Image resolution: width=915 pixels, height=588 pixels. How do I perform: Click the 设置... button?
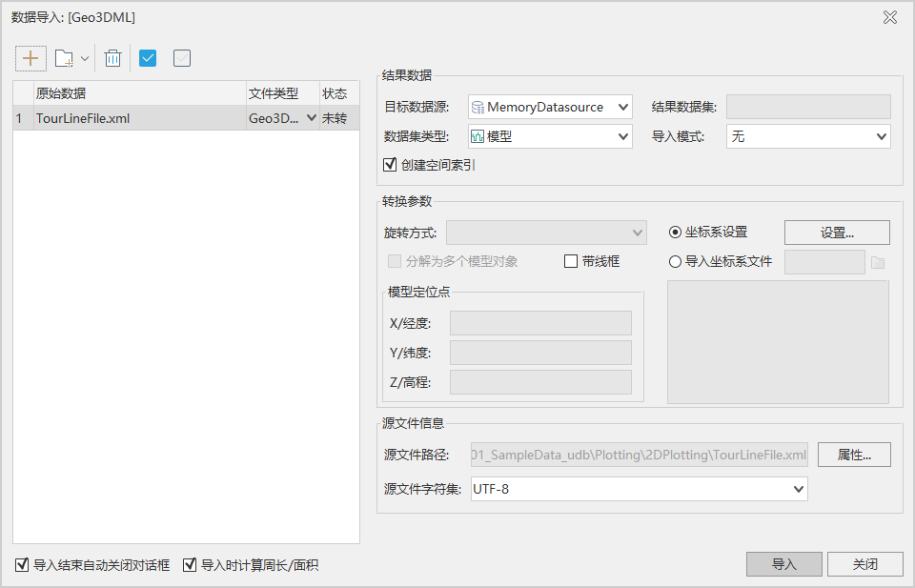click(x=836, y=232)
